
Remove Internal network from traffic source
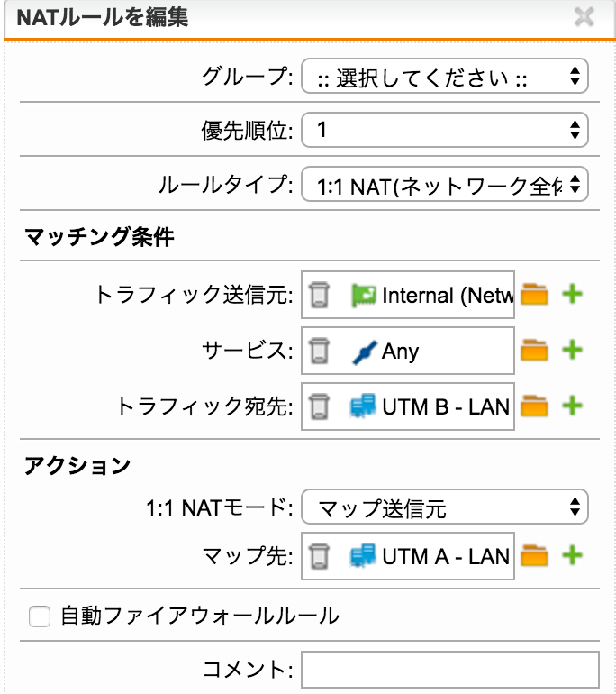[319, 295]
